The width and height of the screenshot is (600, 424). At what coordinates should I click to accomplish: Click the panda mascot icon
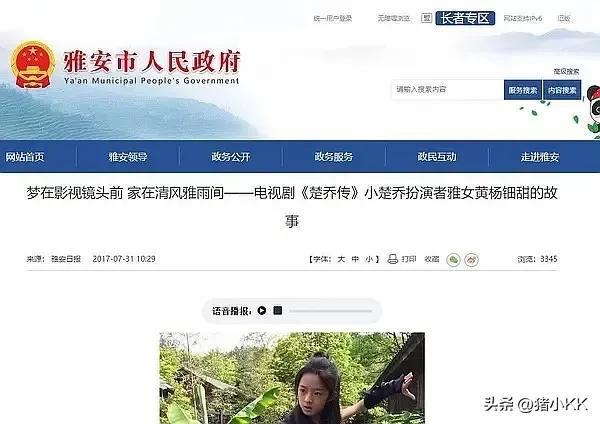[594, 109]
